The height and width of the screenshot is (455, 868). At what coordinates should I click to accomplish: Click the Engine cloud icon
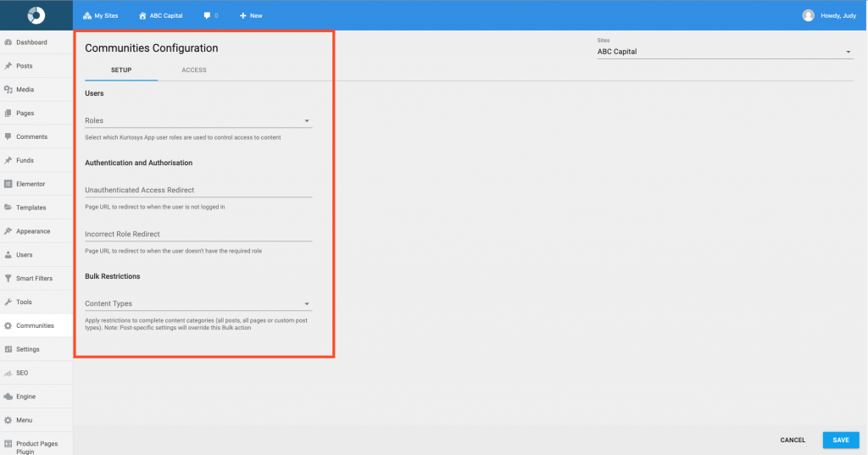pyautogui.click(x=8, y=397)
